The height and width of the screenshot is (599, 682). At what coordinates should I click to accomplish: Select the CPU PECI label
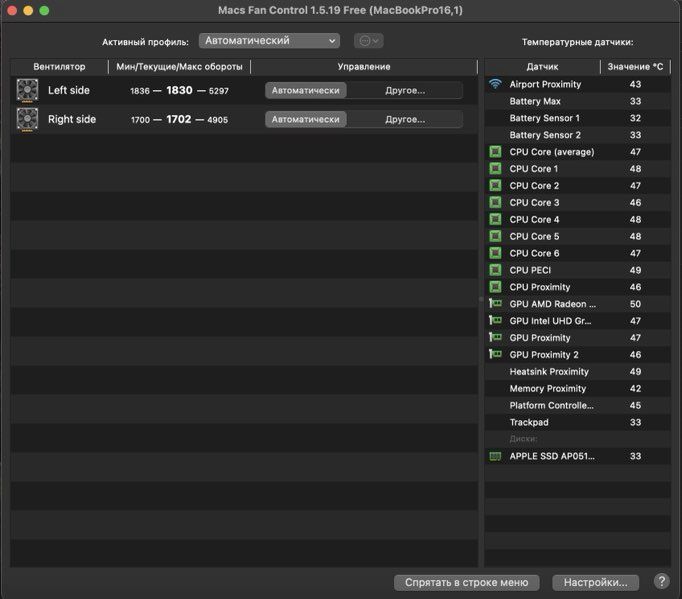pyautogui.click(x=530, y=270)
